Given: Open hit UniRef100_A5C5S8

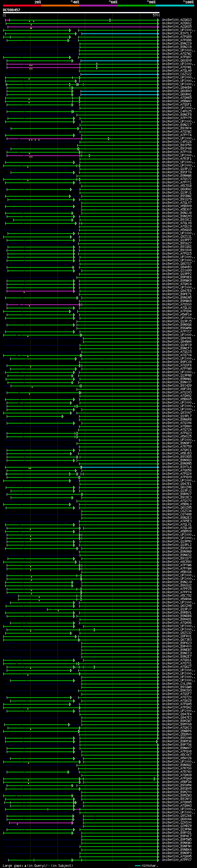Looking at the screenshot, I should coord(177,186).
